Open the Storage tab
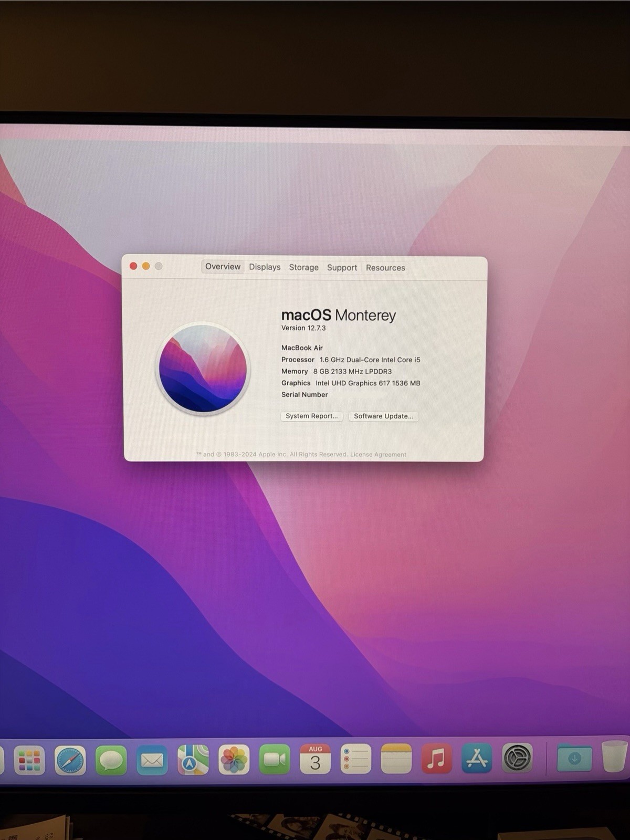630x840 pixels. tap(303, 267)
